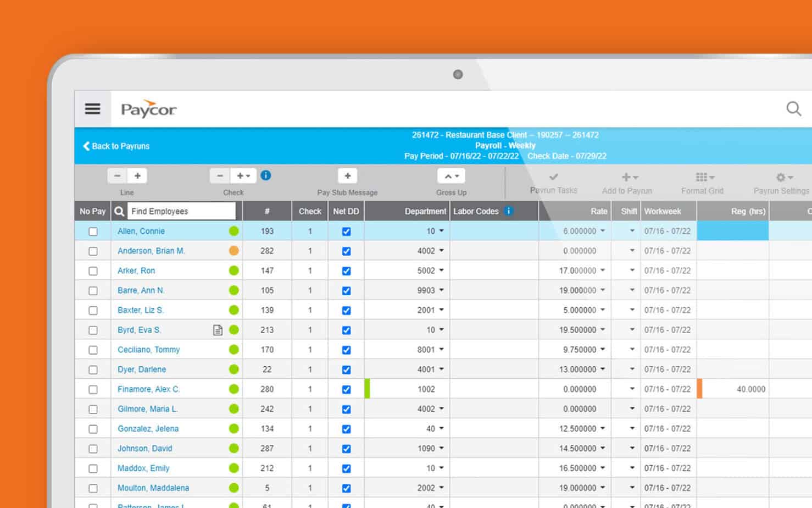Click the info icon next to Check controls
The height and width of the screenshot is (508, 812).
tap(266, 175)
